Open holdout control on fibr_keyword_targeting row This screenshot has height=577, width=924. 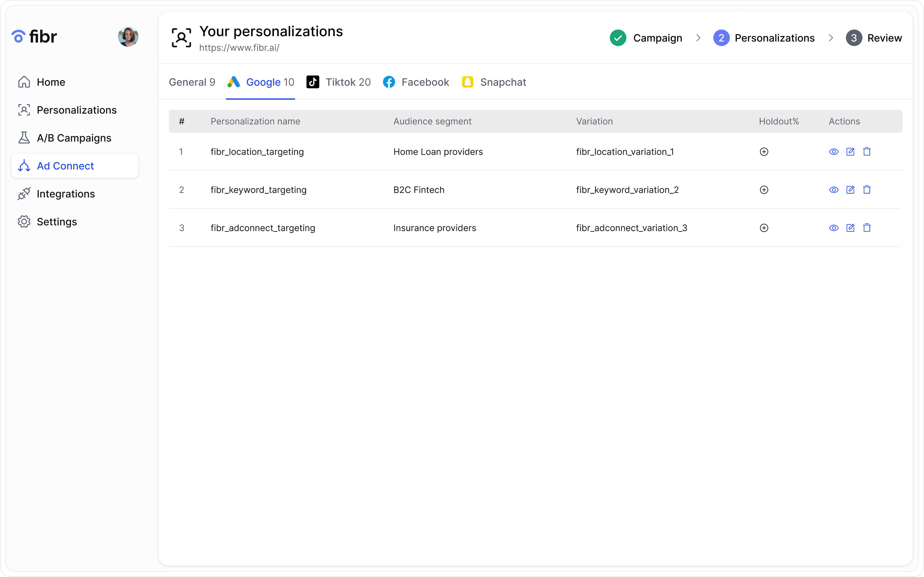click(764, 190)
